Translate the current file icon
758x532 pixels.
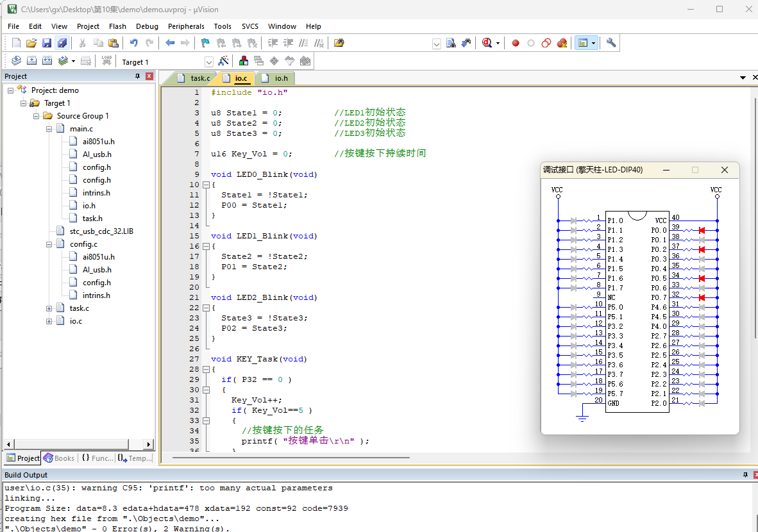(16, 61)
